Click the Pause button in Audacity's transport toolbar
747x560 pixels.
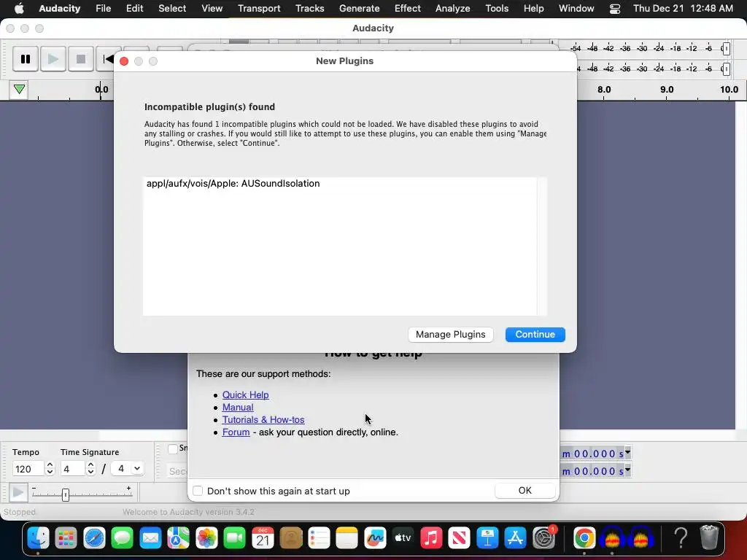click(x=26, y=59)
